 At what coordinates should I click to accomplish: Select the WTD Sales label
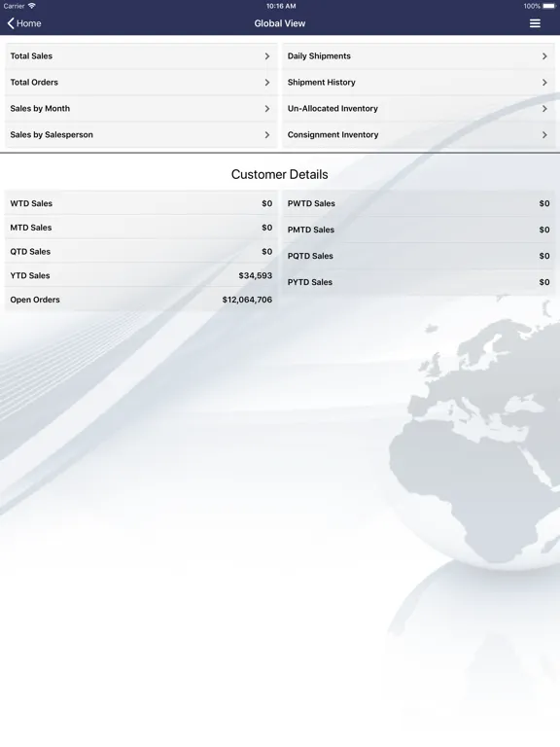31,203
